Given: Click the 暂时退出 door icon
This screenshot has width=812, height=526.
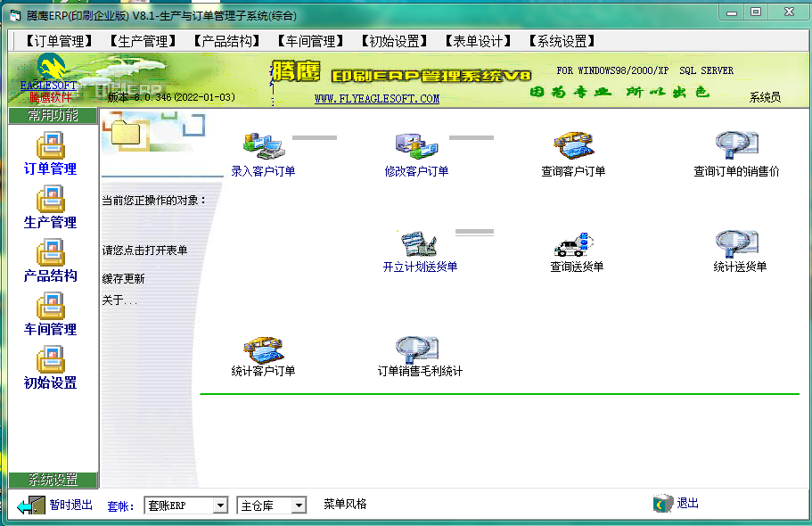Looking at the screenshot, I should [x=31, y=505].
